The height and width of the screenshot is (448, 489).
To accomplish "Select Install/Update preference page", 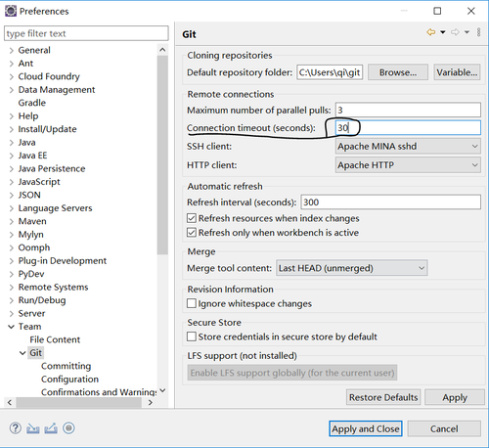I will pyautogui.click(x=47, y=129).
